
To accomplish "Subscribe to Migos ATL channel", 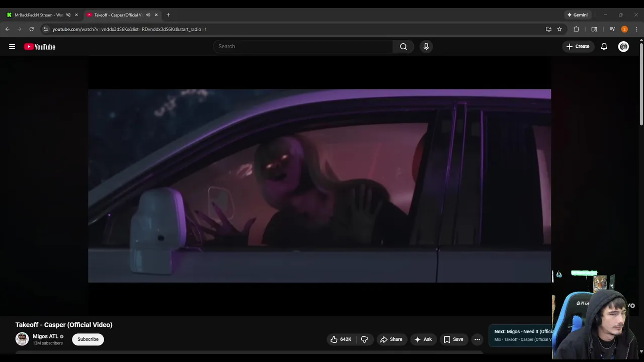I will [88, 339].
